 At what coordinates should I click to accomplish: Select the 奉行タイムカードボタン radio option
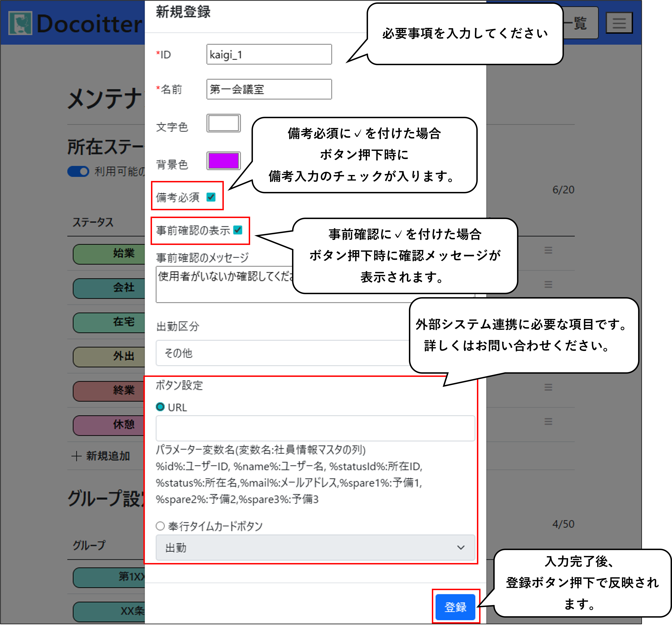(x=160, y=526)
